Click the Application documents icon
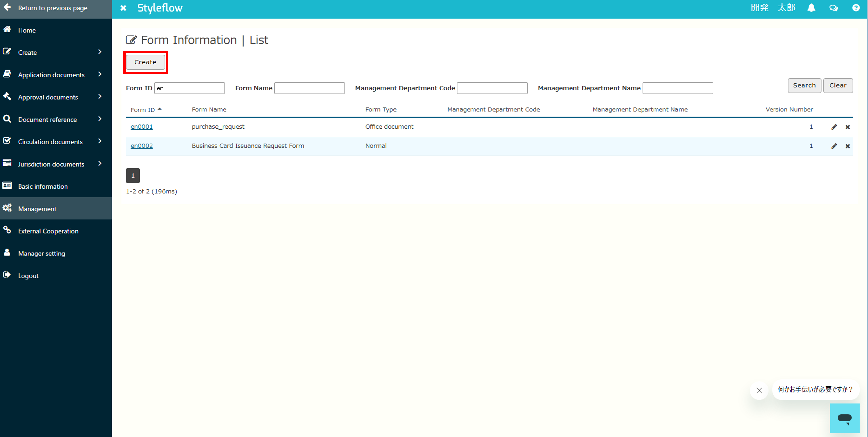 (x=7, y=74)
